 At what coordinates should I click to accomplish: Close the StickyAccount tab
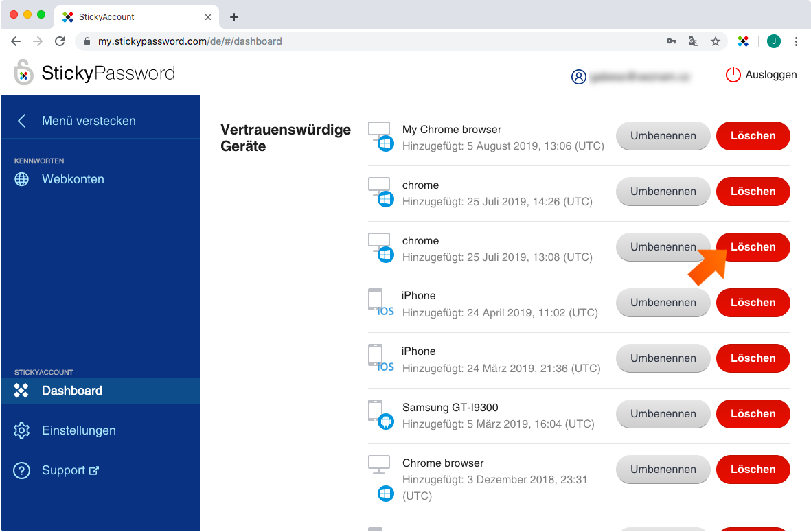pyautogui.click(x=208, y=17)
